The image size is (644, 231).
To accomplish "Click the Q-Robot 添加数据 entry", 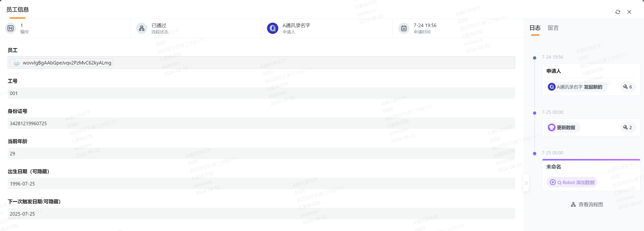I will [572, 182].
